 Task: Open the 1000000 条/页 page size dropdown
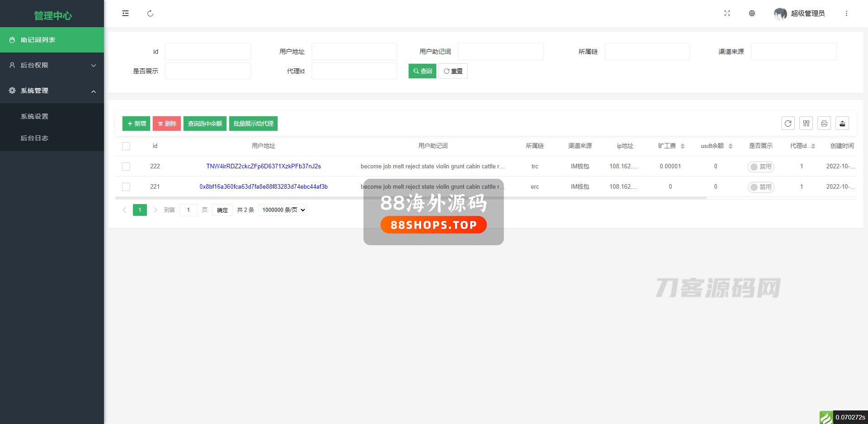click(283, 210)
